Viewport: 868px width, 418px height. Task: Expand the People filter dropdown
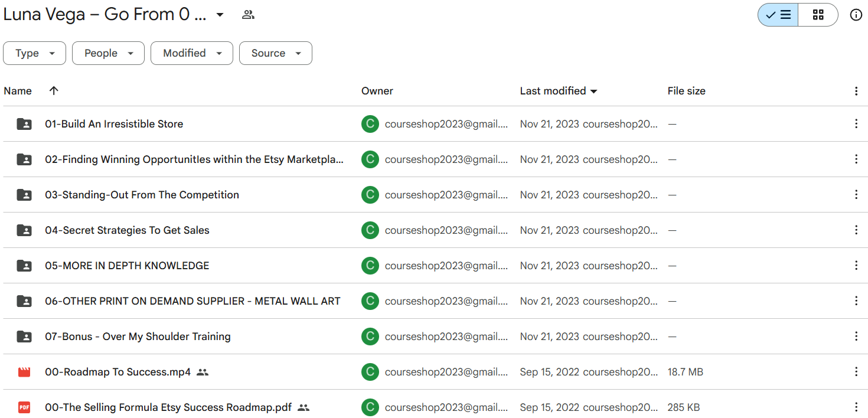coord(108,53)
